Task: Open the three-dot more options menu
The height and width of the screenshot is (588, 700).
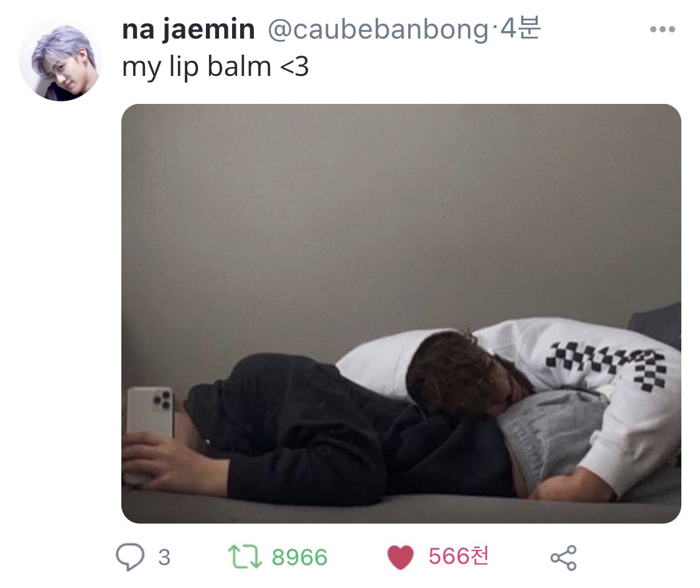Action: coord(663,29)
